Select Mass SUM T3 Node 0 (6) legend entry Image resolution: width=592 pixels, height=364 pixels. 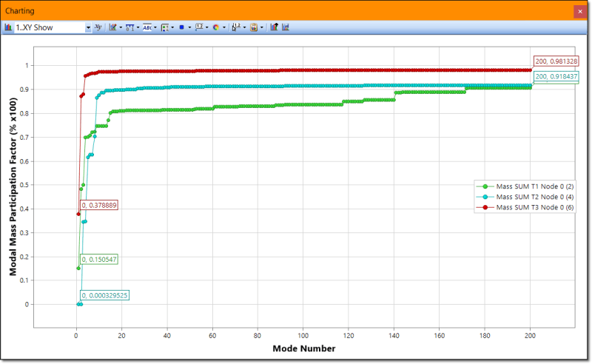[525, 207]
